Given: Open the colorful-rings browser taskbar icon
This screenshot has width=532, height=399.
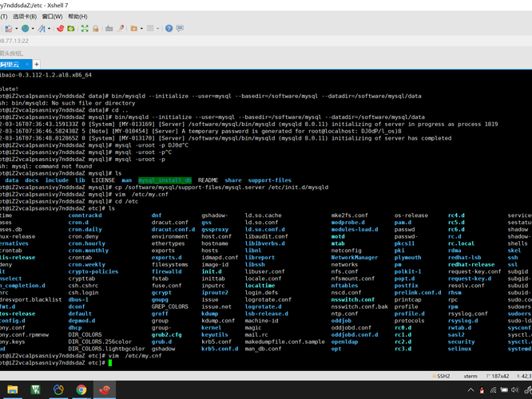Looking at the screenshot, I should pos(58,390).
